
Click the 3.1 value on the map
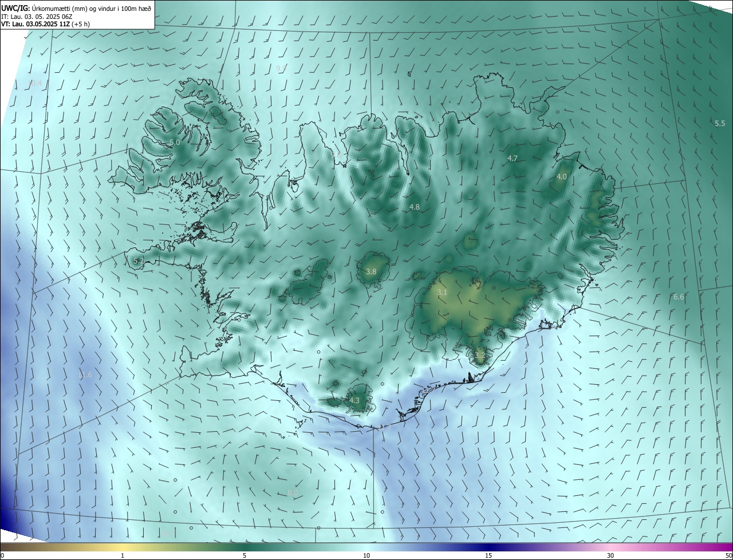pos(442,293)
